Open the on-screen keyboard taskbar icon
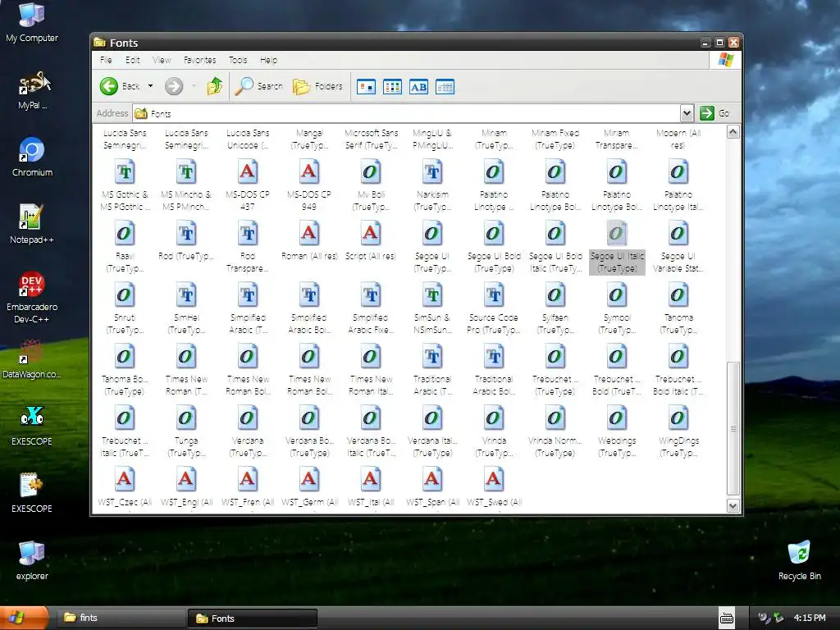Viewport: 840px width, 630px height. coord(727,619)
